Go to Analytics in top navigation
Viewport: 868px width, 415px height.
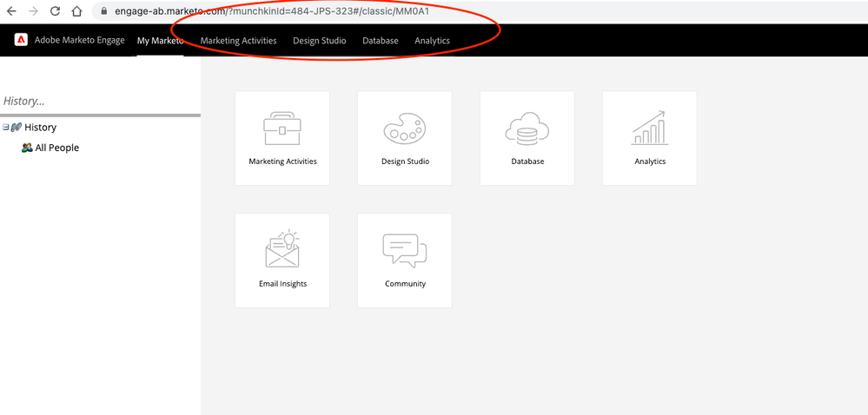[432, 41]
